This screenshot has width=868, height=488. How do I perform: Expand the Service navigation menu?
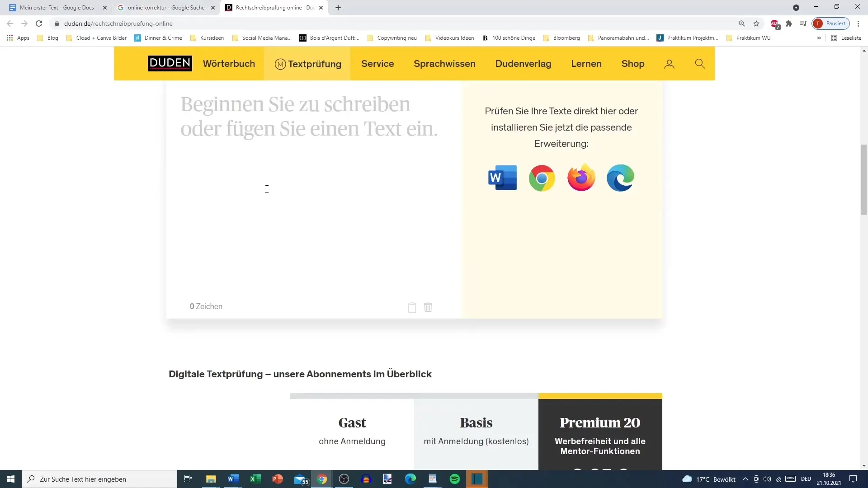coord(377,64)
